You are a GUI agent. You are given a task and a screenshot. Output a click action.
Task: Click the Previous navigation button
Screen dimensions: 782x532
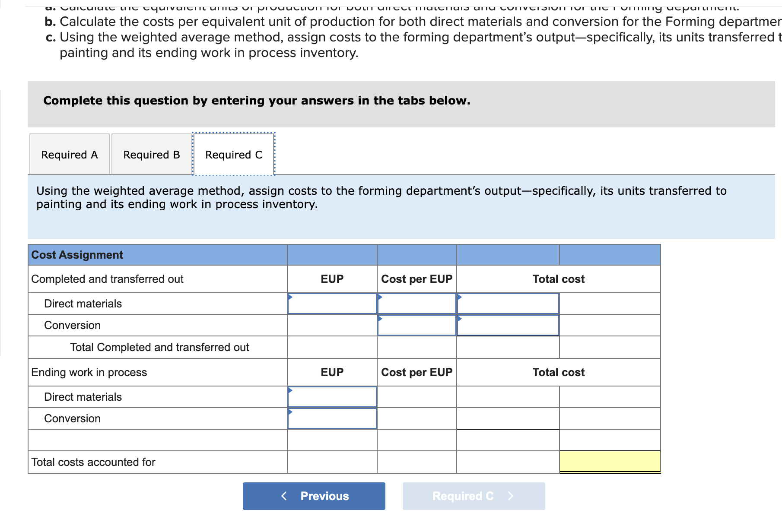[x=314, y=496]
